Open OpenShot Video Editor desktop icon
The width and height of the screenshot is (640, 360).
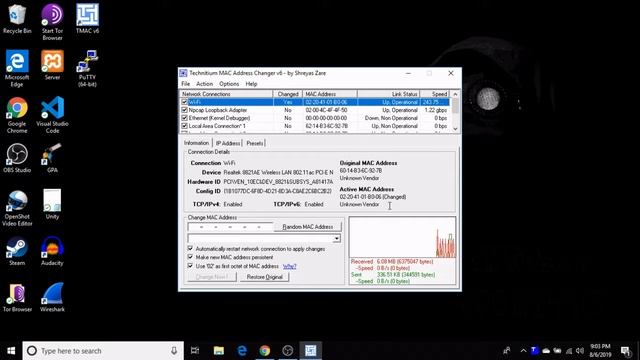click(17, 208)
